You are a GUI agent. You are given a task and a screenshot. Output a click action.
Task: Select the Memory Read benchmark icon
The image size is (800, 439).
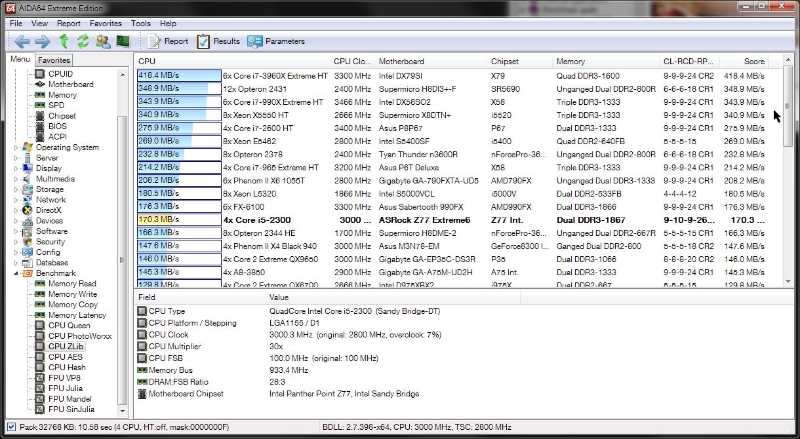pos(40,284)
